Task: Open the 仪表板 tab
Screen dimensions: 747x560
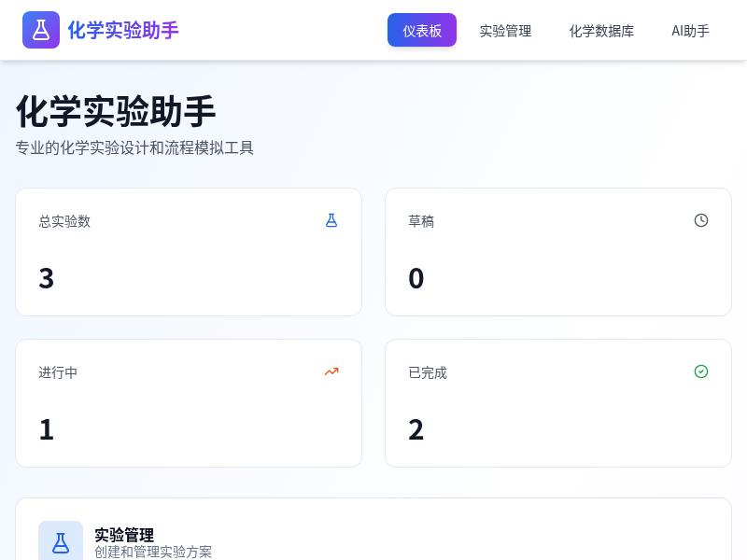Action: tap(422, 31)
